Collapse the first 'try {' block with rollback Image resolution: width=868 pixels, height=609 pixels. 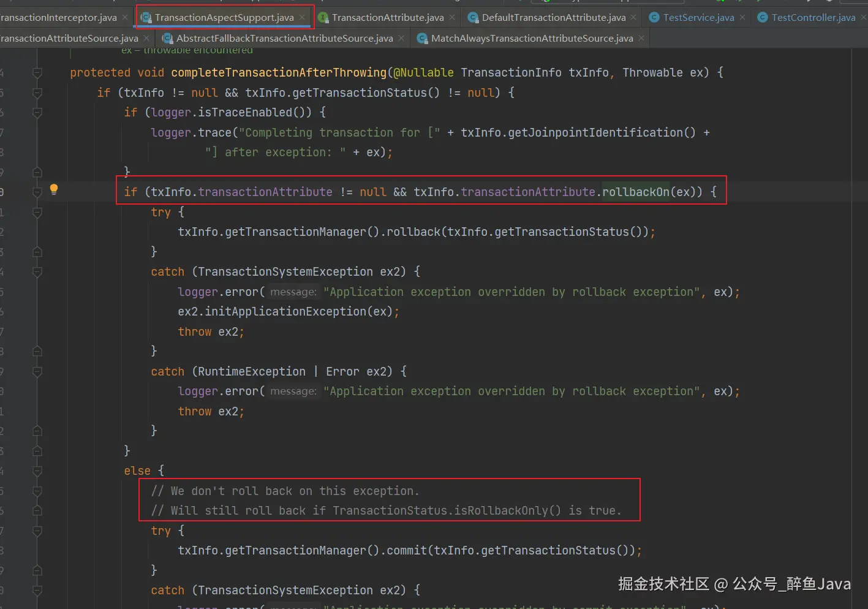coord(37,213)
